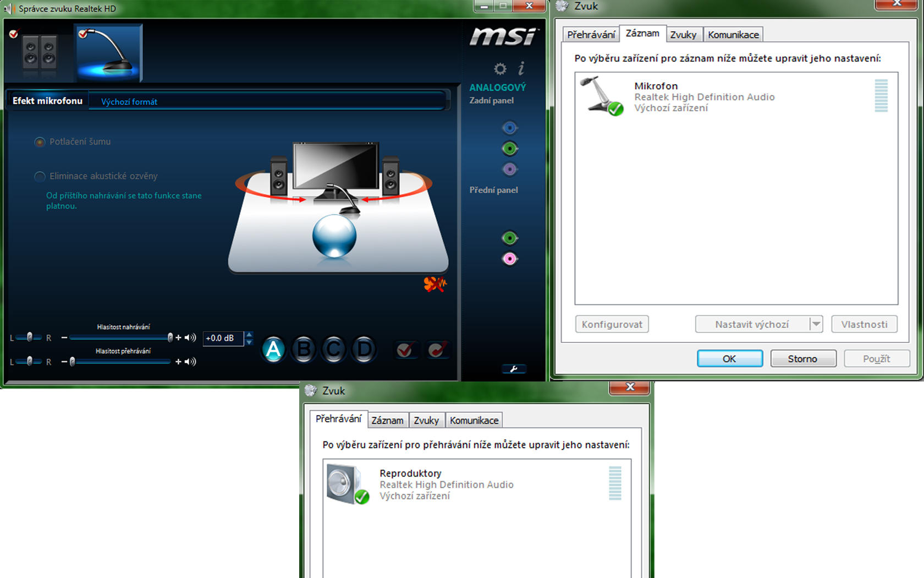Click the pink front panel jack

click(x=510, y=259)
